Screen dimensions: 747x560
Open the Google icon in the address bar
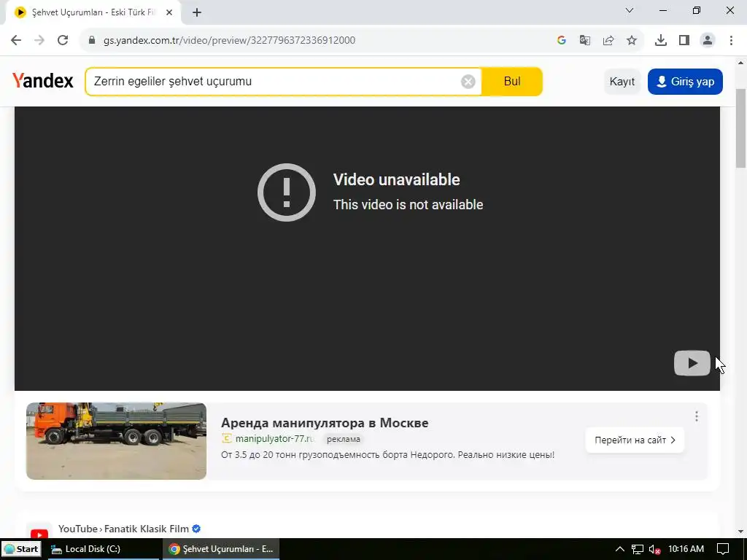(x=562, y=41)
